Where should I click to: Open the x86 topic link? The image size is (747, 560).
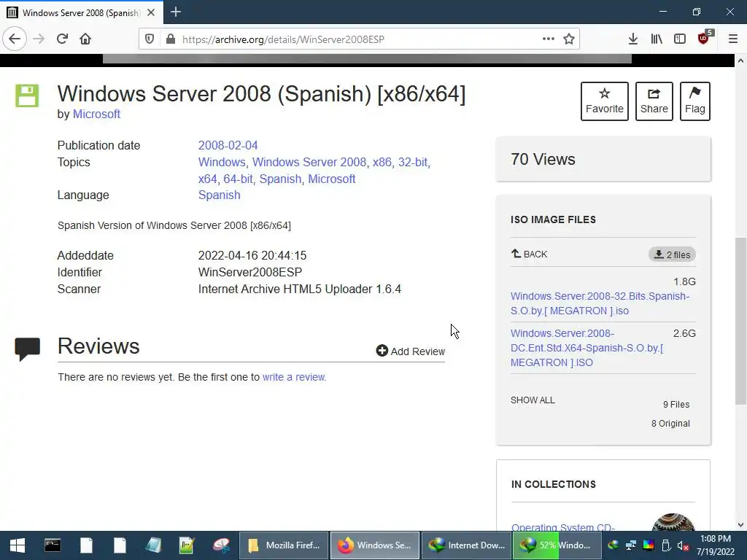(382, 162)
